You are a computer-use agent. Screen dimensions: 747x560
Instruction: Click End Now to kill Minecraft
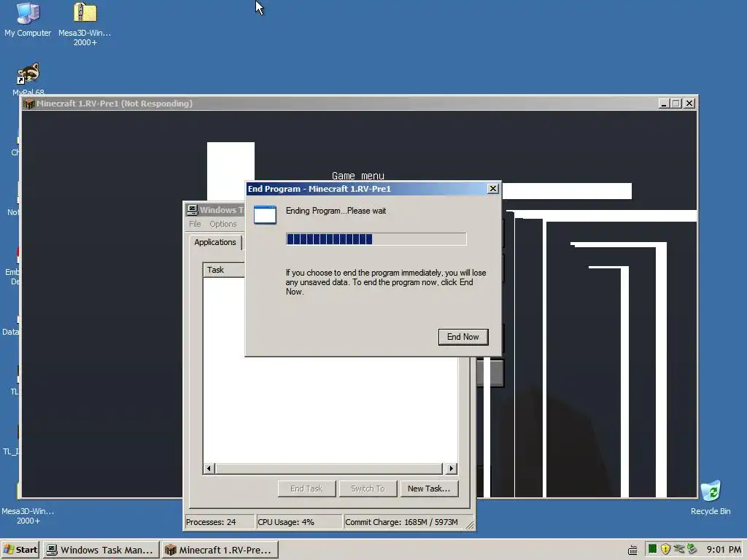click(x=463, y=337)
